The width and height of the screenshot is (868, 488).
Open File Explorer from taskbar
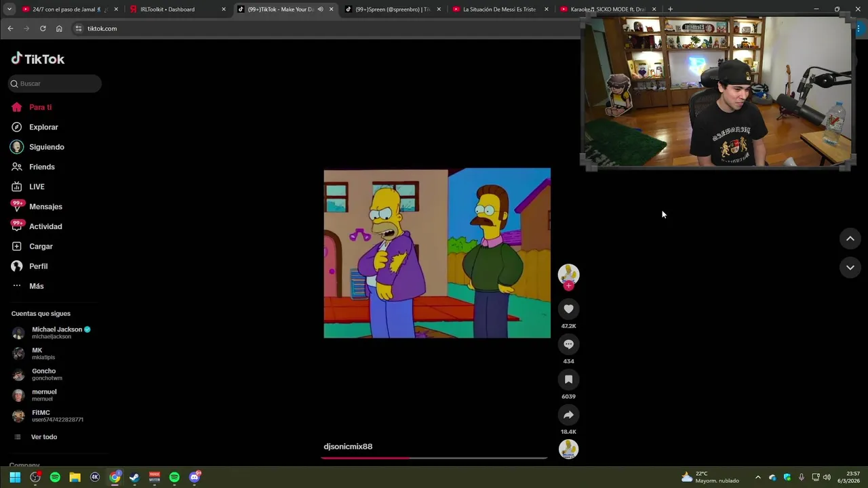point(75,477)
